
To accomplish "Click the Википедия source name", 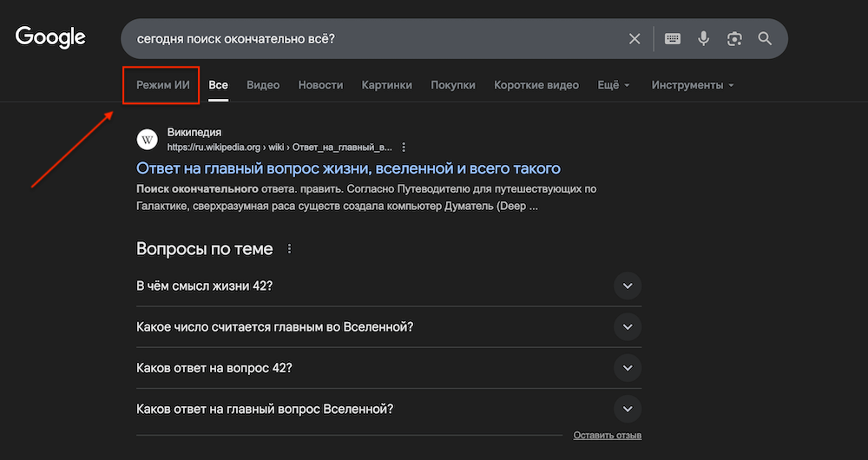I will tap(194, 132).
